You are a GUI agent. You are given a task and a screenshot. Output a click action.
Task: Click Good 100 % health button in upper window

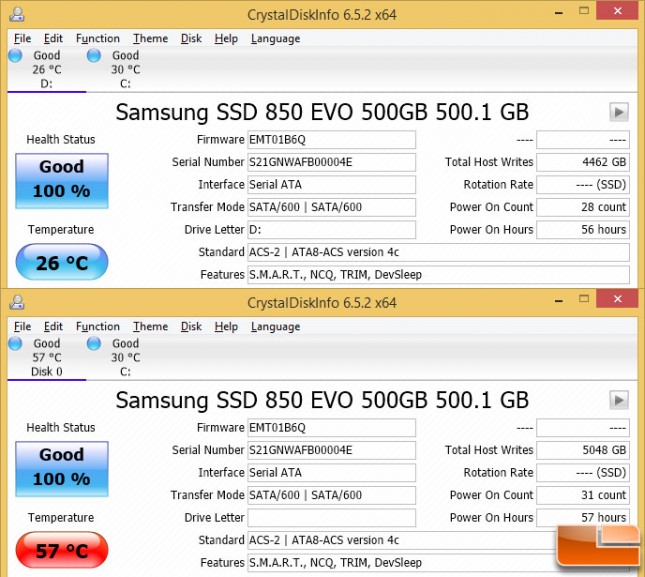coord(62,181)
